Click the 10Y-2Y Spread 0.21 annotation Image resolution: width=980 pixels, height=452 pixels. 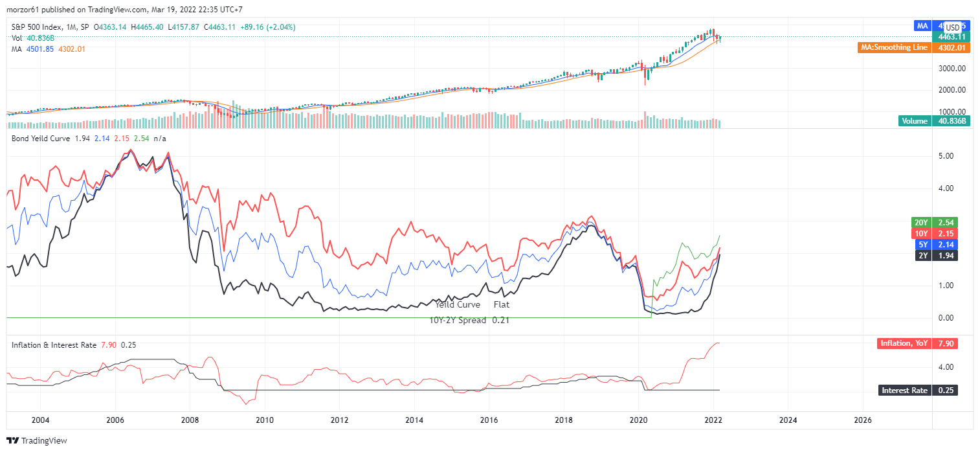pos(469,320)
